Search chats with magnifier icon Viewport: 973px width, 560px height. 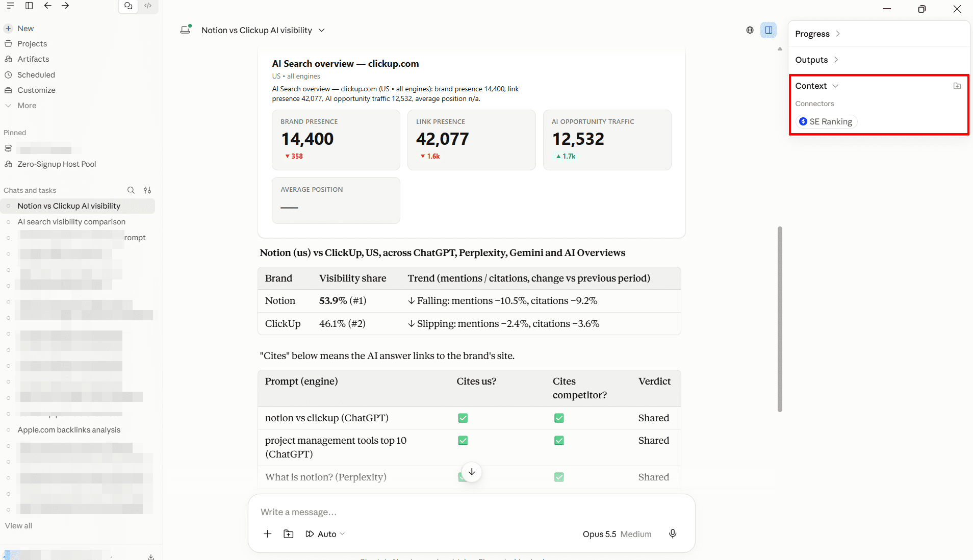click(x=131, y=190)
